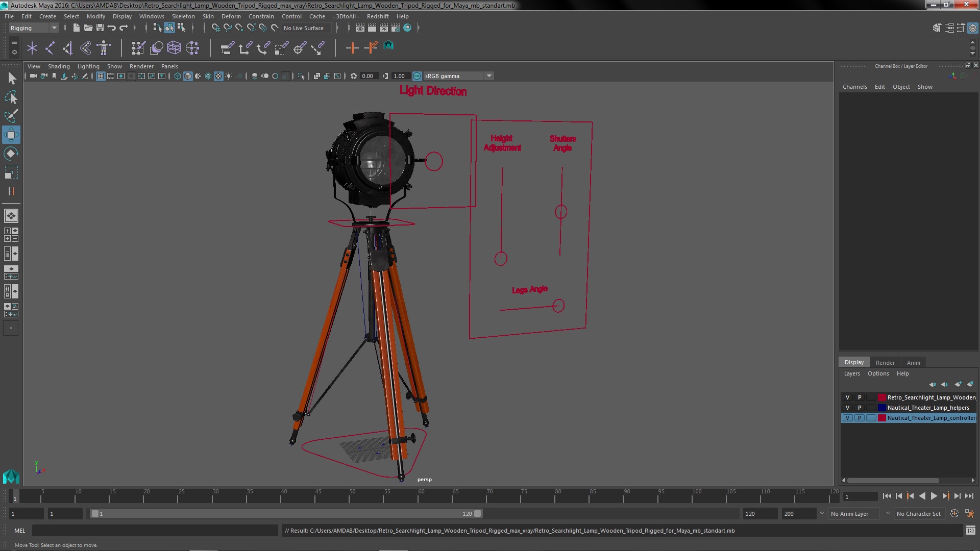Drag the timeline playhead marker
Screen dimensions: 980x551
coord(14,496)
